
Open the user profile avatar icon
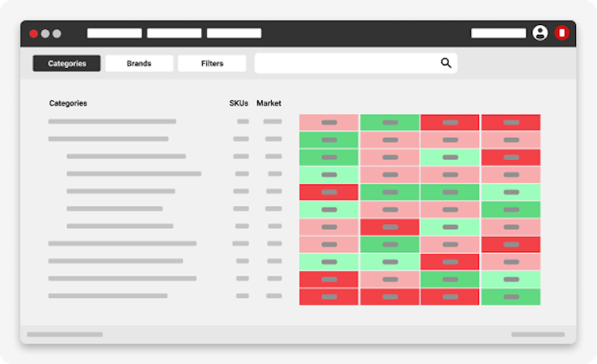coord(540,32)
